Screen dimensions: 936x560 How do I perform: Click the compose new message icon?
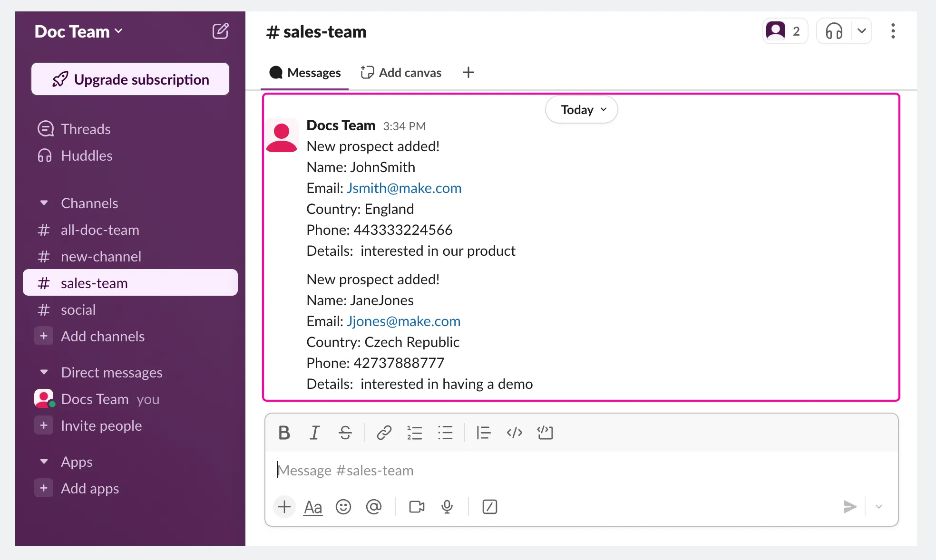[x=220, y=31]
